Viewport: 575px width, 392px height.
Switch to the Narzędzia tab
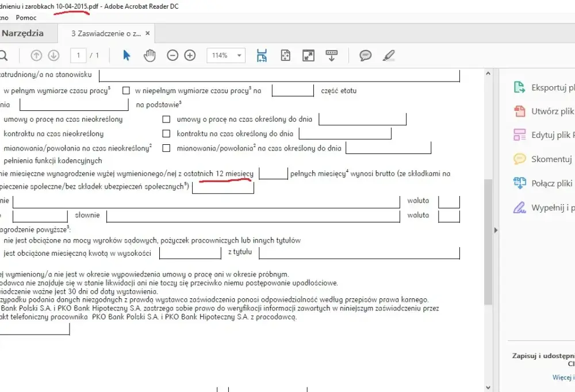click(x=23, y=33)
